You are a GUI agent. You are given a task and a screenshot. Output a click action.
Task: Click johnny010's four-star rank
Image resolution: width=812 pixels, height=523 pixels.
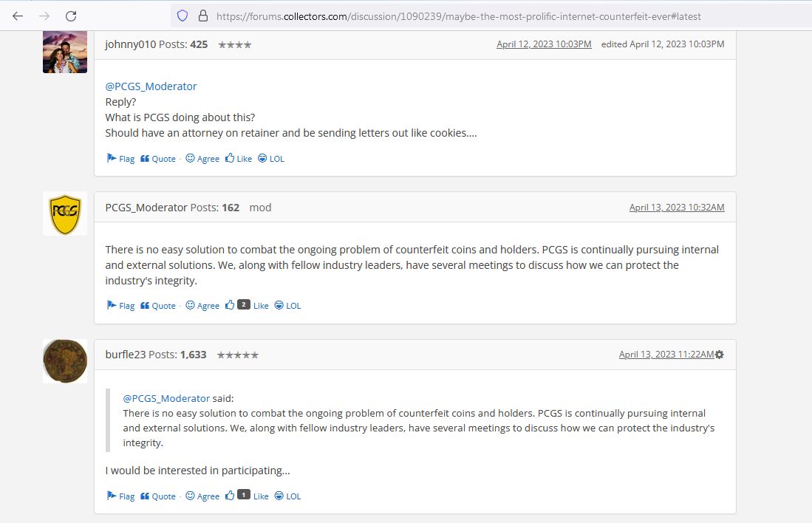click(x=235, y=44)
